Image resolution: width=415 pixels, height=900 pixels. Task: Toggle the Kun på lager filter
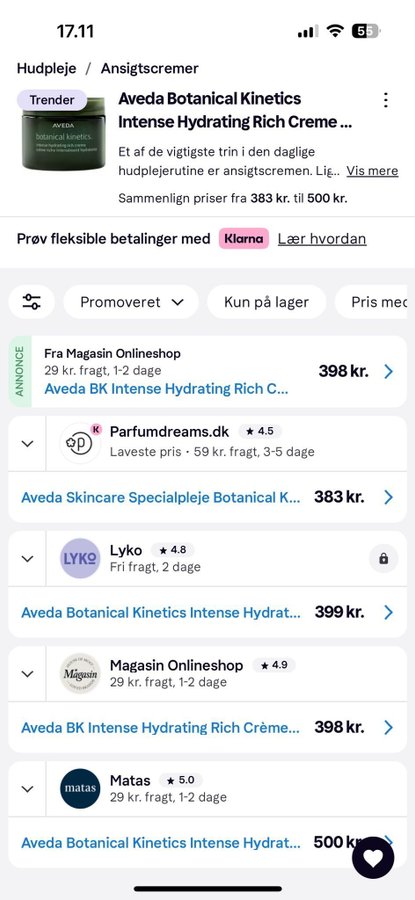[x=266, y=302]
